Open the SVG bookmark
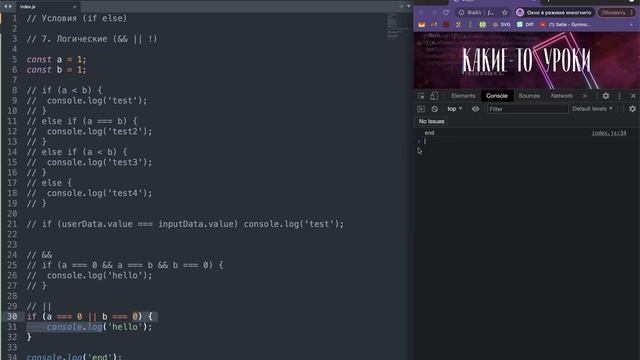Image resolution: width=640 pixels, height=360 pixels. 502,25
